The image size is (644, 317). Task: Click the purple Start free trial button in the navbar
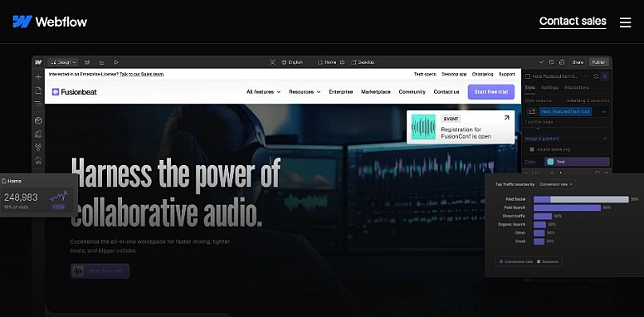coord(491,92)
